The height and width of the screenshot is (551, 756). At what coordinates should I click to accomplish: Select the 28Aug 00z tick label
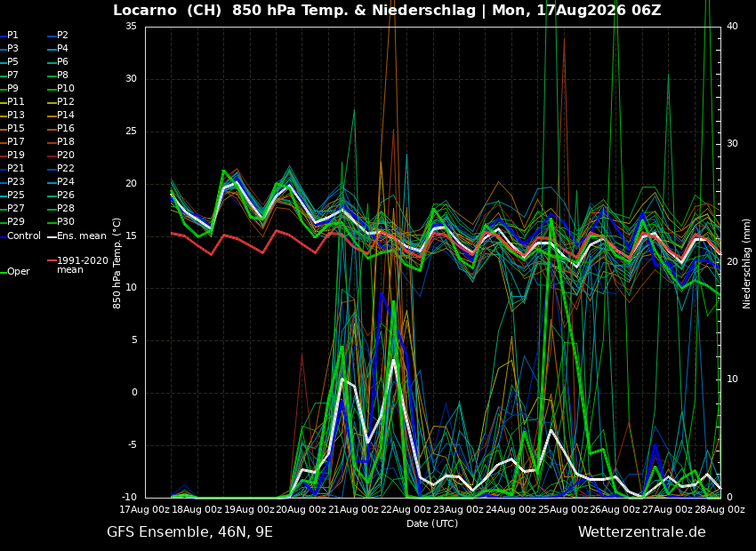[720, 509]
